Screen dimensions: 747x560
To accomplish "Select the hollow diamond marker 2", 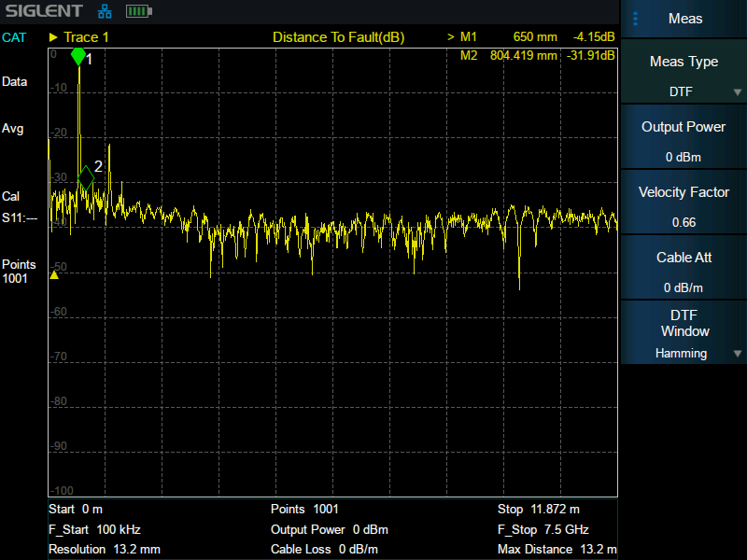I will [x=86, y=176].
